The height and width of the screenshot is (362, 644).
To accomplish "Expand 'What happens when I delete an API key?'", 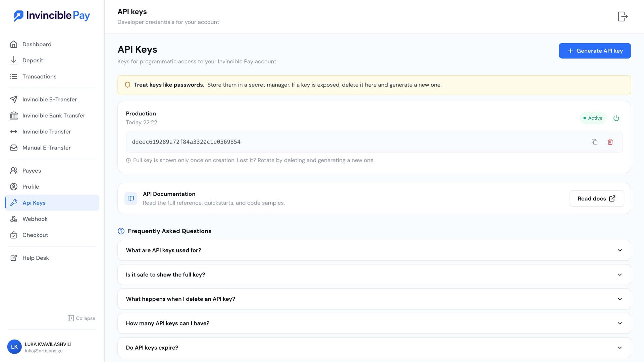I will [x=374, y=299].
